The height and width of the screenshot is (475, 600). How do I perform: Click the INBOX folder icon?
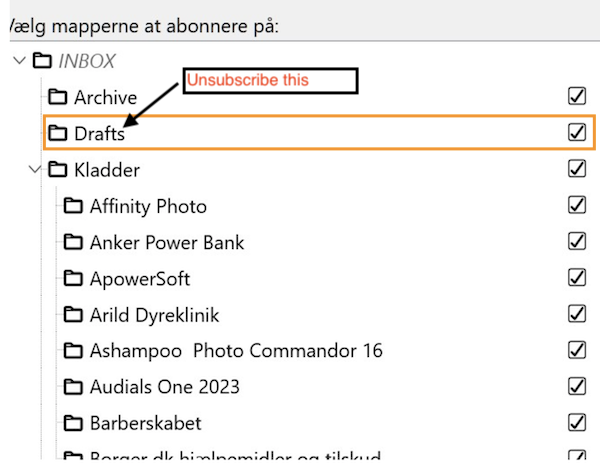pyautogui.click(x=41, y=61)
